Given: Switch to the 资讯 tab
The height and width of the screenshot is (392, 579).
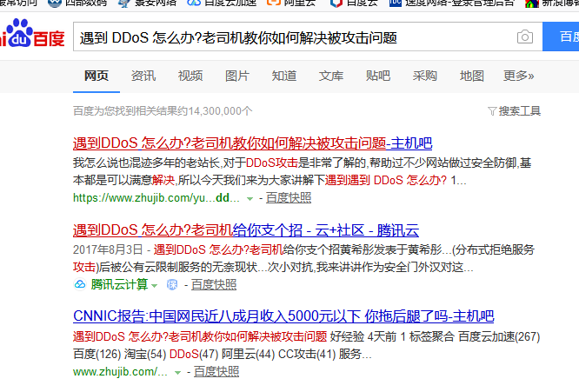Looking at the screenshot, I should coord(143,76).
